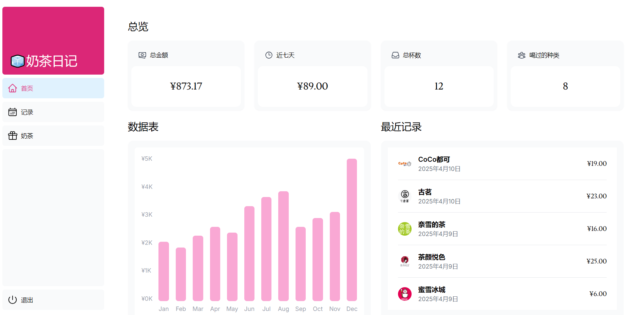Click the 总金额 card label
644x315 pixels.
click(x=159, y=55)
